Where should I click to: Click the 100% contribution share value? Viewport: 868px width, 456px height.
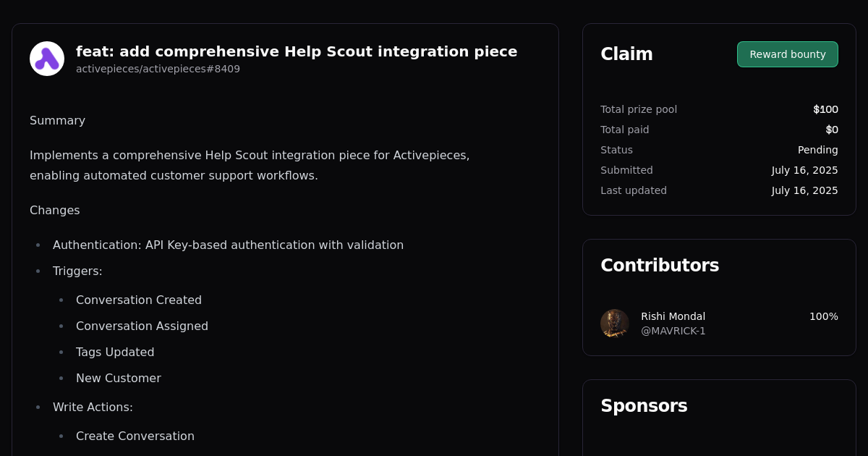[x=823, y=316]
